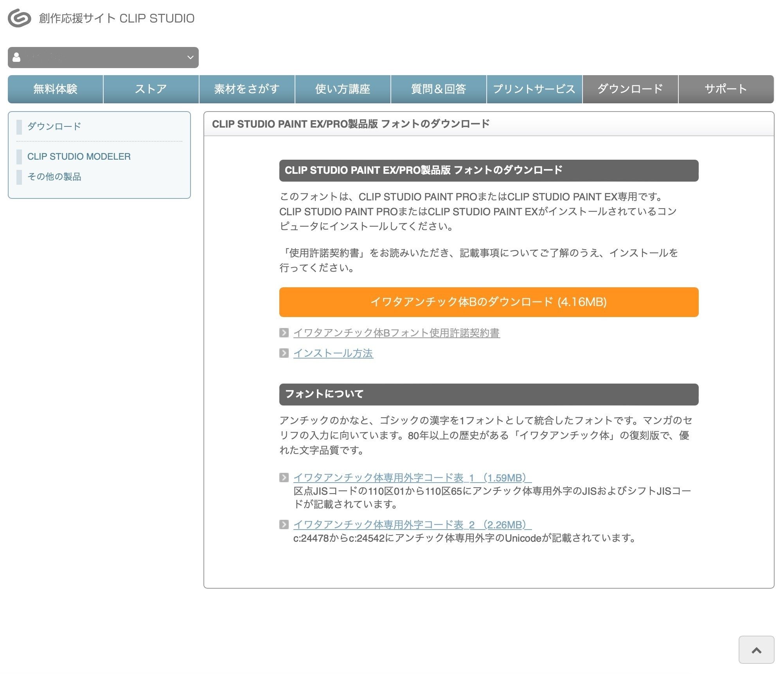
Task: Click the user account avatar icon
Action: point(16,58)
